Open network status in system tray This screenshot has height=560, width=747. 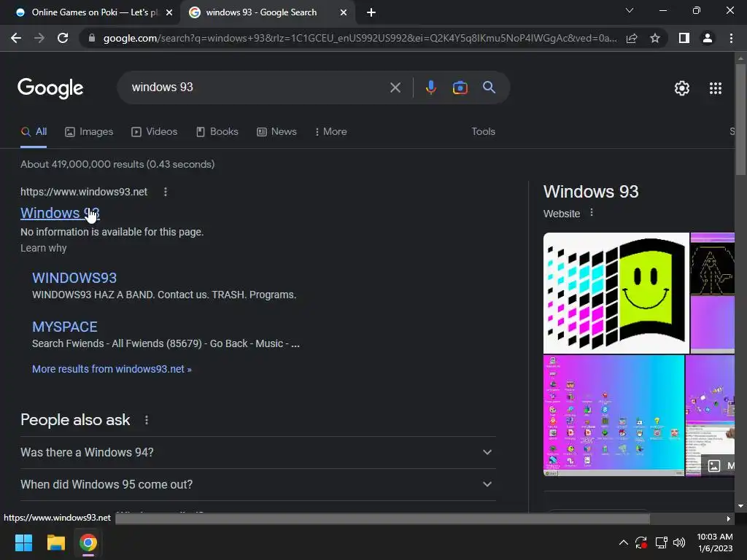point(661,542)
